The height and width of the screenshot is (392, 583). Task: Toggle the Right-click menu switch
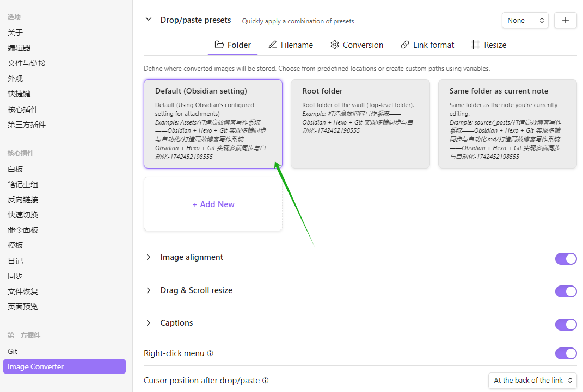(566, 353)
